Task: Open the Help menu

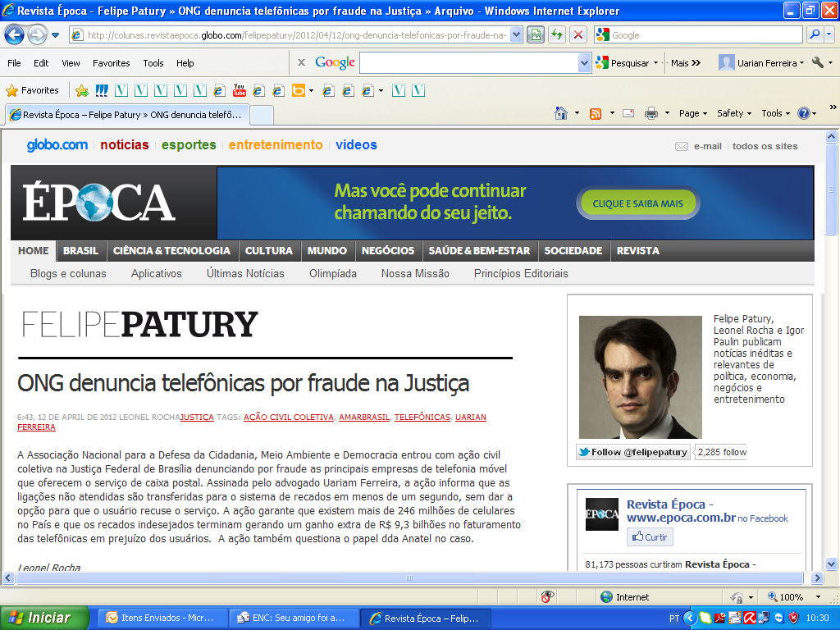Action: pos(185,63)
